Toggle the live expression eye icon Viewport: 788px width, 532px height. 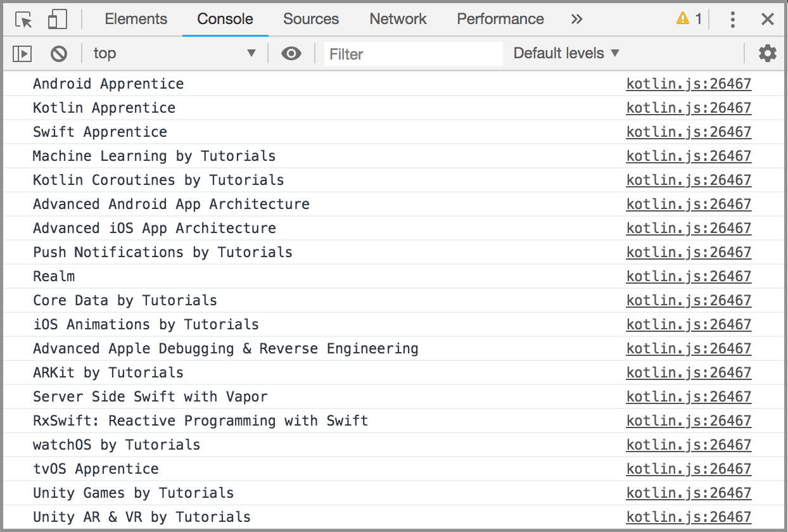tap(291, 54)
